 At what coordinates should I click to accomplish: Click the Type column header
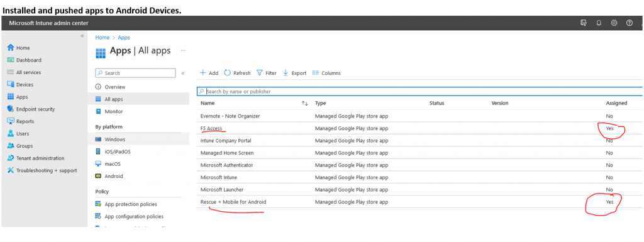coord(320,103)
